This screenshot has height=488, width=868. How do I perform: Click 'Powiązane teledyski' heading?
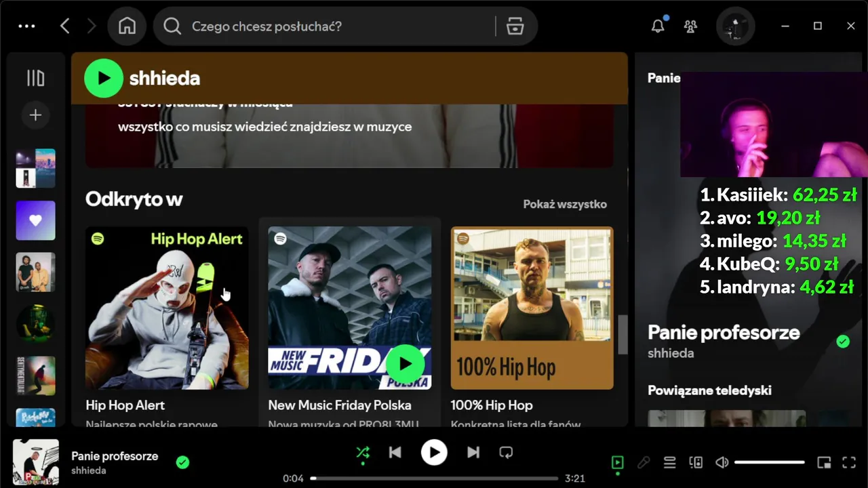(x=709, y=390)
